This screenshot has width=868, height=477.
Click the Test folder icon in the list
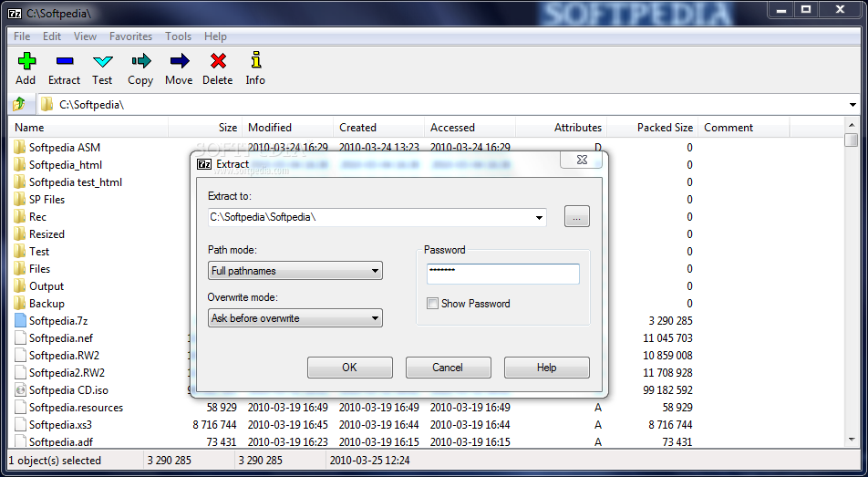point(20,251)
